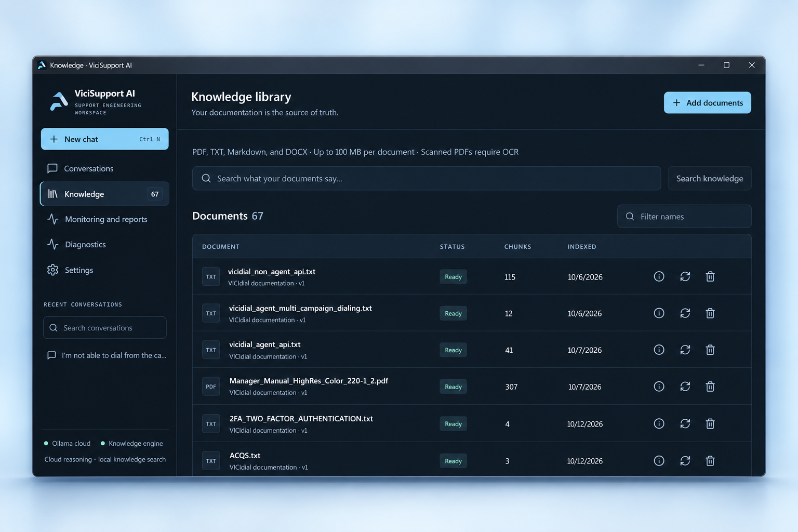This screenshot has height=532, width=798.
Task: Minimize the ViciSupport AI window
Action: 701,65
